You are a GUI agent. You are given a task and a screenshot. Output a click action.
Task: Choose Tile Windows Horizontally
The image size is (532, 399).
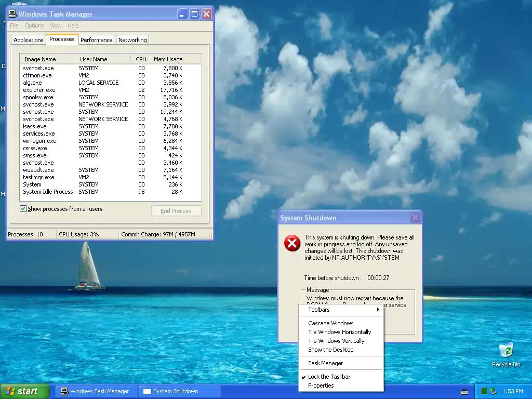[x=340, y=332]
